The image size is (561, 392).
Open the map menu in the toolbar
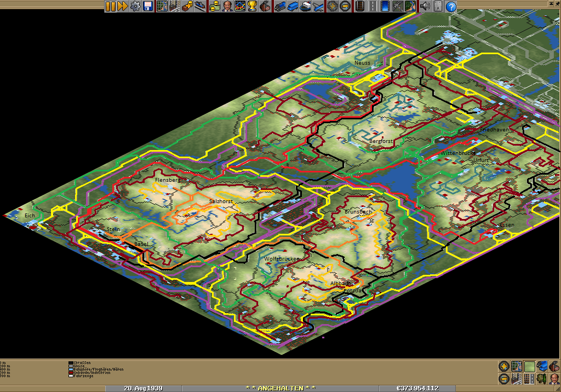coord(162,6)
